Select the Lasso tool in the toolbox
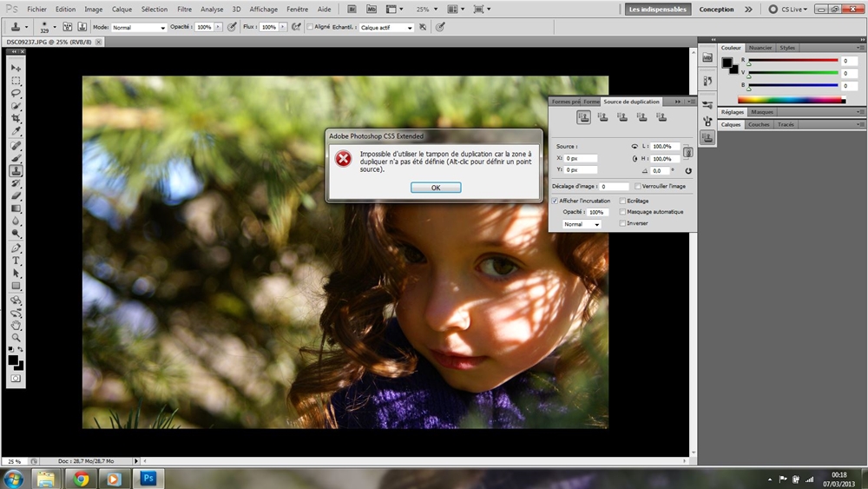The image size is (868, 489). tap(16, 93)
